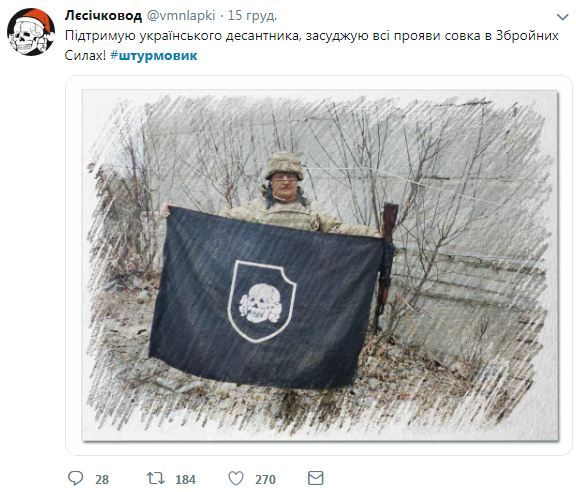Send tweet via the envelope message icon
This screenshot has height=492, width=576.
tap(316, 478)
